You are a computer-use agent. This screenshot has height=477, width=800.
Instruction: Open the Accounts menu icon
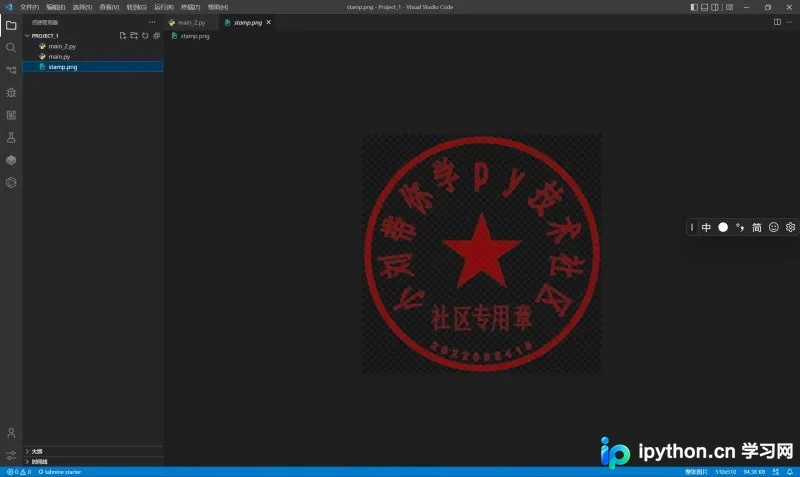click(11, 433)
